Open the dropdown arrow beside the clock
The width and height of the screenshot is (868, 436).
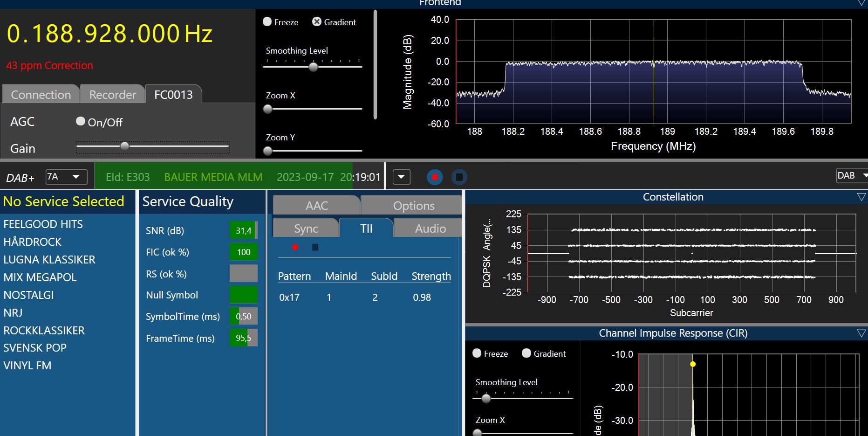pyautogui.click(x=401, y=177)
